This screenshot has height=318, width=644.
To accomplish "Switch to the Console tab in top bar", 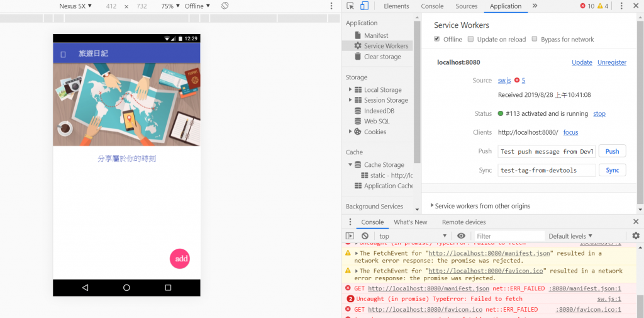I will pos(432,6).
